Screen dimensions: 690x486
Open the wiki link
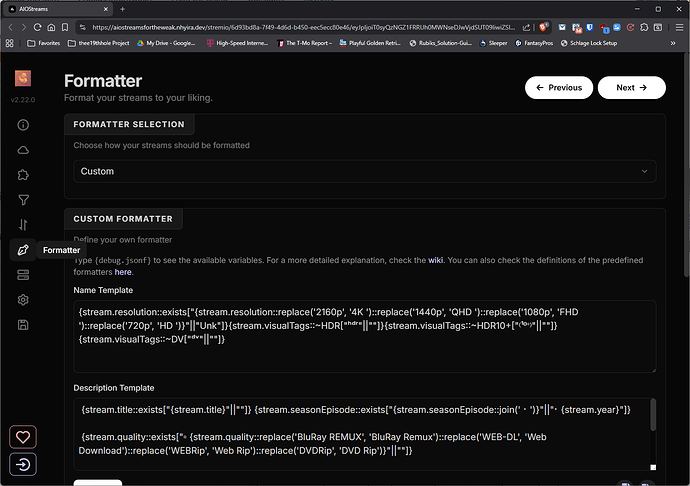[x=436, y=260]
